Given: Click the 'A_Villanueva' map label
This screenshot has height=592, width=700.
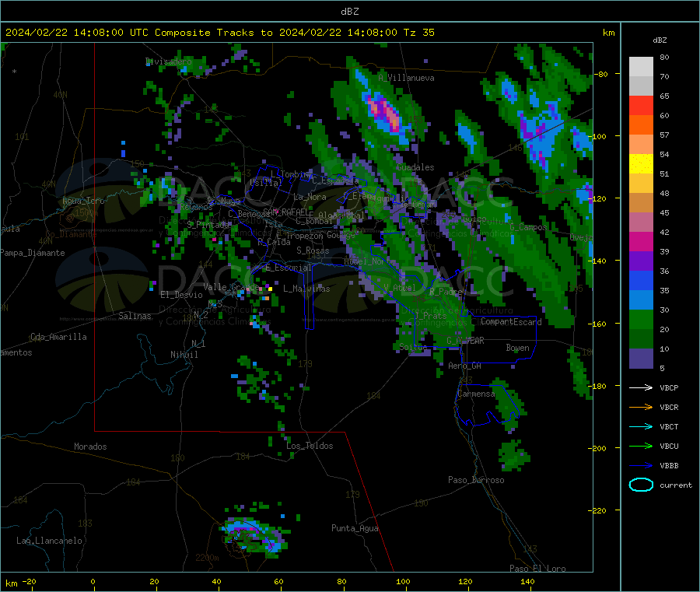Looking at the screenshot, I should pos(406,78).
